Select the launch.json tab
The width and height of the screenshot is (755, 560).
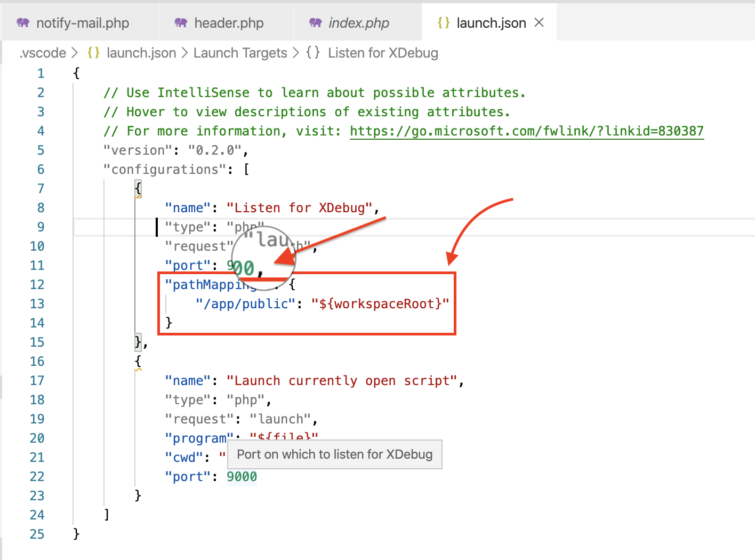(491, 23)
